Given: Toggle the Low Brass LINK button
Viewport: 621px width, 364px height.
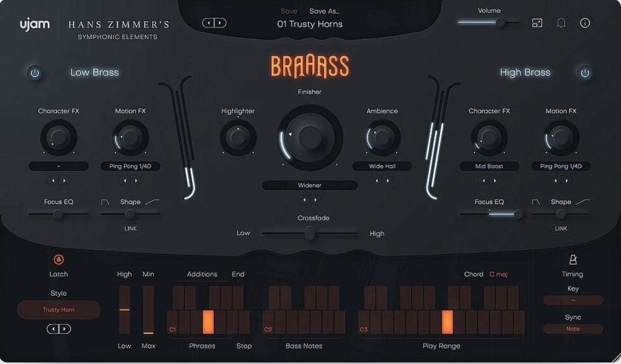Looking at the screenshot, I should 130,228.
